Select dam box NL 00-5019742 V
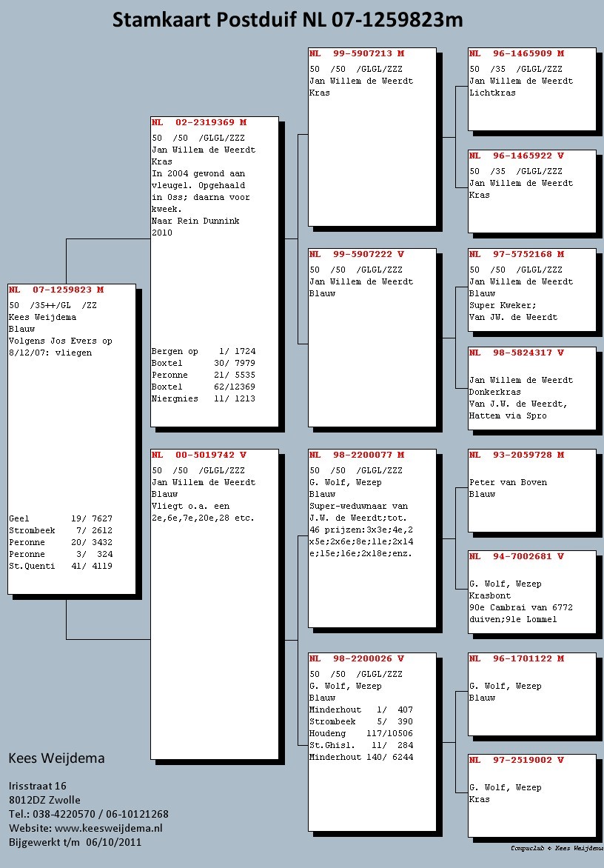This screenshot has height=868, width=604. pyautogui.click(x=215, y=604)
